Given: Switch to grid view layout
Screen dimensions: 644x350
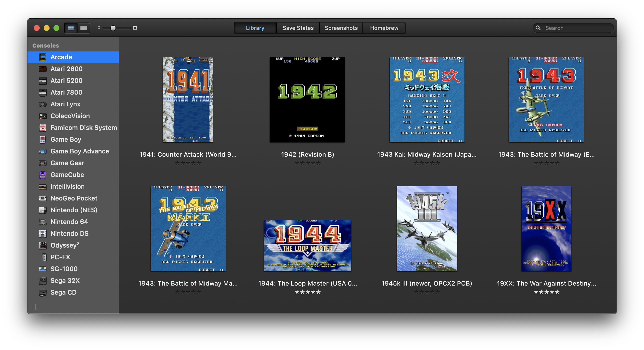Looking at the screenshot, I should tap(71, 28).
